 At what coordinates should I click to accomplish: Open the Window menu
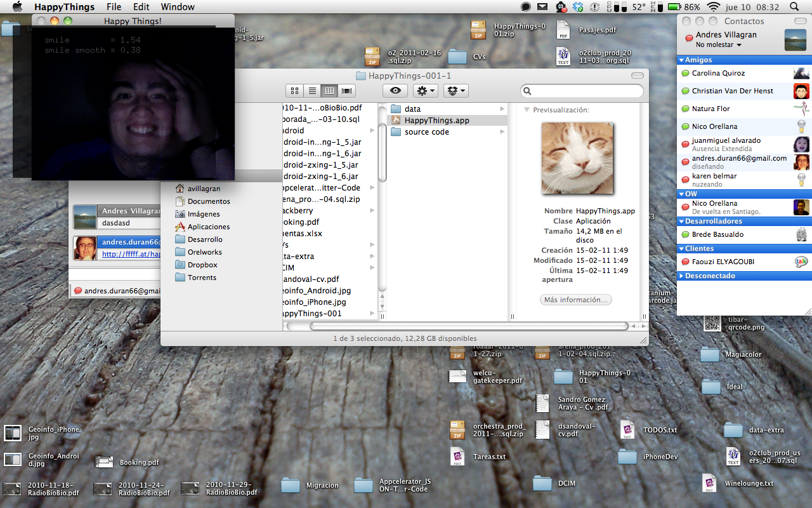178,7
